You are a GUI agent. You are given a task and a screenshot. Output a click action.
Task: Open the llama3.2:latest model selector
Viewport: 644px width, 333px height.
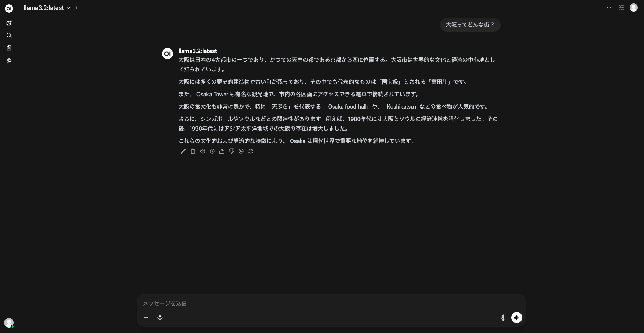(x=47, y=8)
